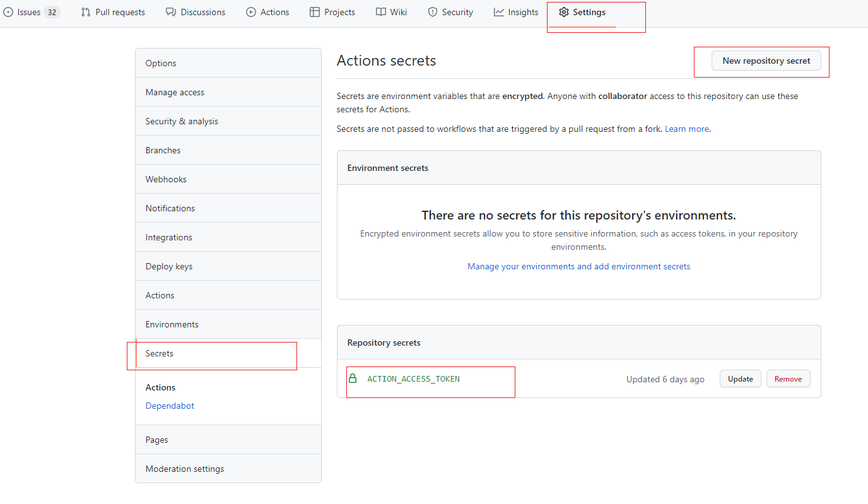Select Dependabot under Secrets in sidebar
The image size is (868, 504).
[170, 406]
